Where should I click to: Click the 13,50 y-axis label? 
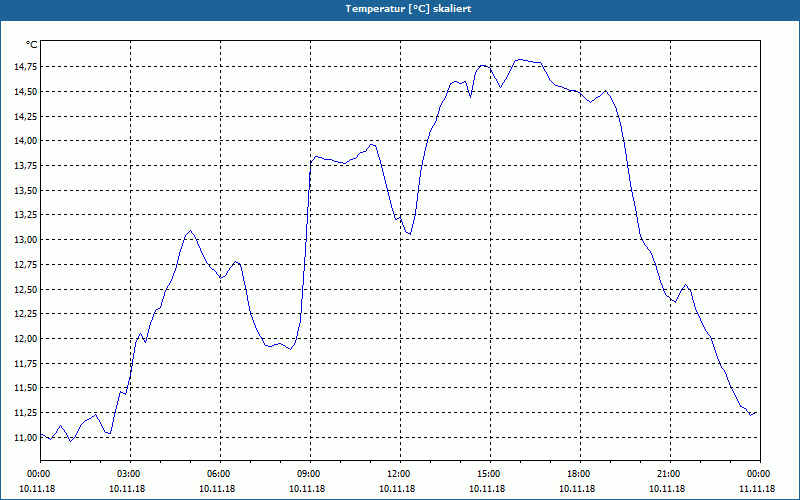(x=26, y=190)
